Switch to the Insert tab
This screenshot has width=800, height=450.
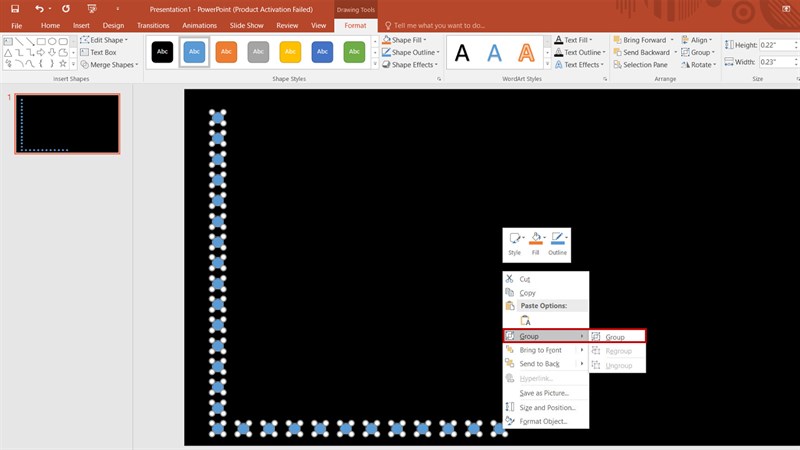click(x=81, y=25)
